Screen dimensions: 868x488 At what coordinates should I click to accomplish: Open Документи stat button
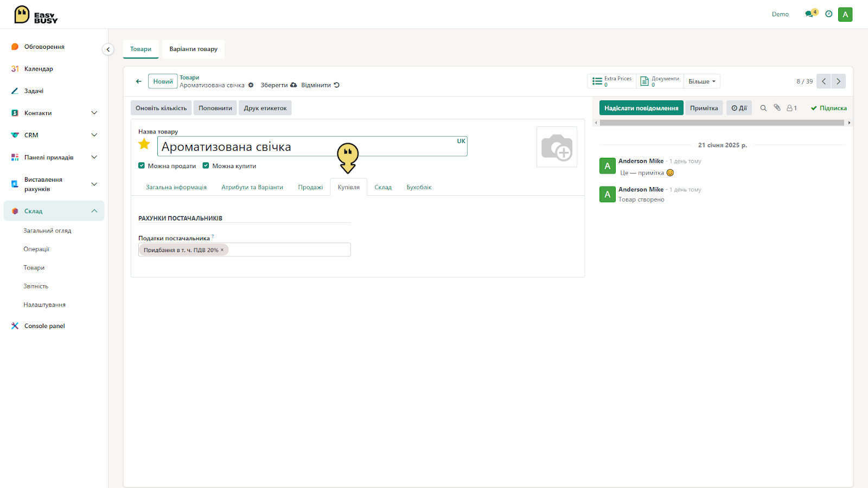pyautogui.click(x=660, y=81)
